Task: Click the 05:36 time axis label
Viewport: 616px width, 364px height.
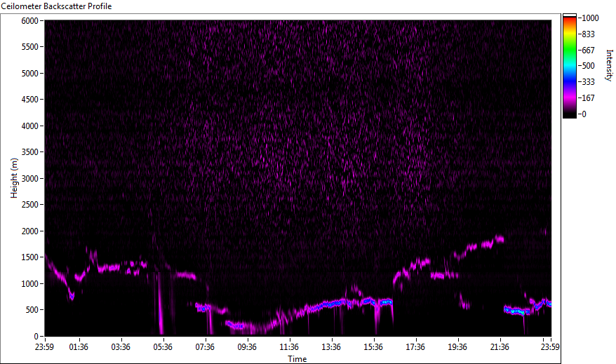Action: point(163,347)
